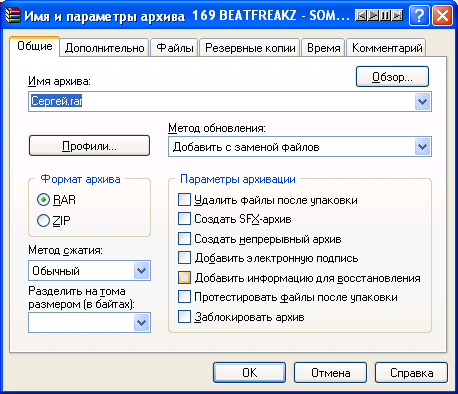Click the WinRAR books icon in title bar
The width and height of the screenshot is (458, 394).
point(13,16)
